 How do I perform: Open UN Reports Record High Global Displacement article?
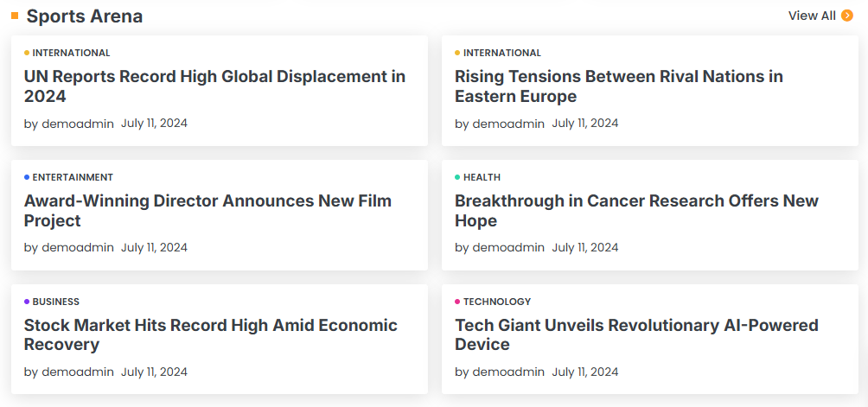pyautogui.click(x=214, y=86)
